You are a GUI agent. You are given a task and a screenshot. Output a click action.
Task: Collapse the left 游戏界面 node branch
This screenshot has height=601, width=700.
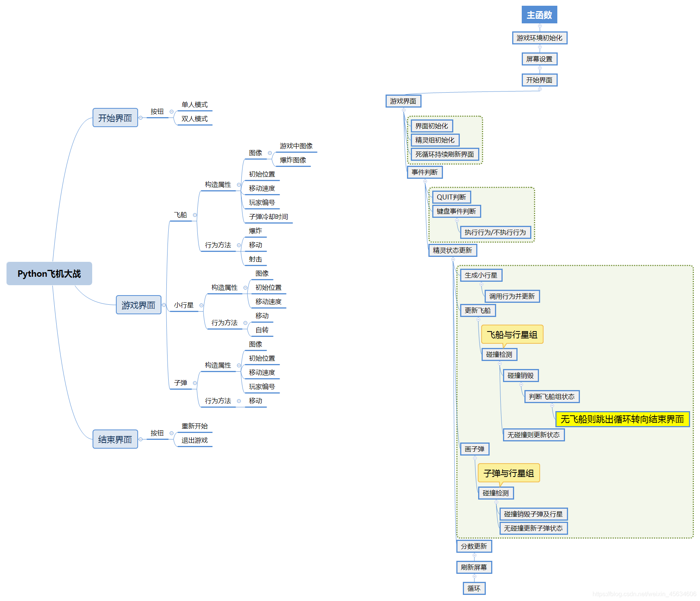164,305
